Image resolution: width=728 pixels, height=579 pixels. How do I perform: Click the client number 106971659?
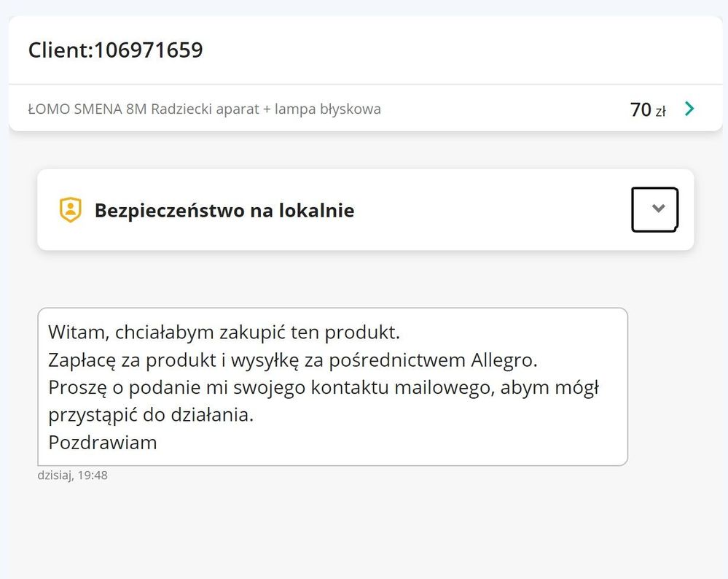(149, 50)
